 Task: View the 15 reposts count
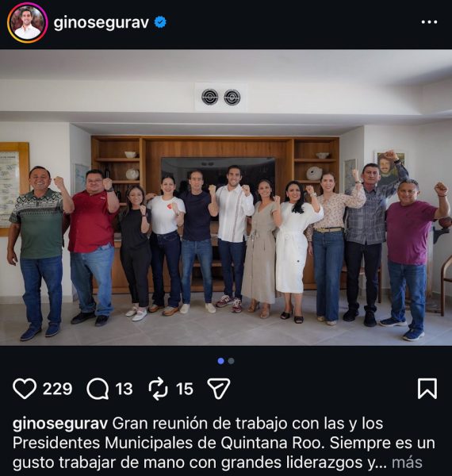click(x=185, y=389)
